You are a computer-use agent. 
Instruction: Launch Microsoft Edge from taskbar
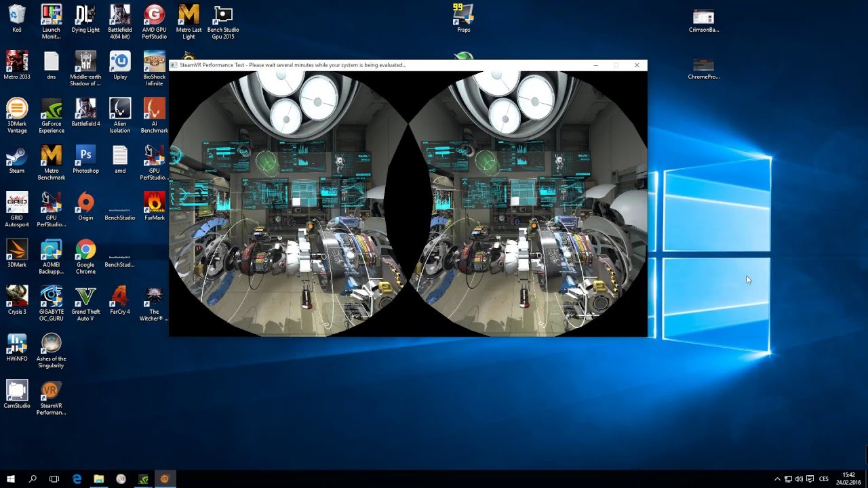coord(77,479)
